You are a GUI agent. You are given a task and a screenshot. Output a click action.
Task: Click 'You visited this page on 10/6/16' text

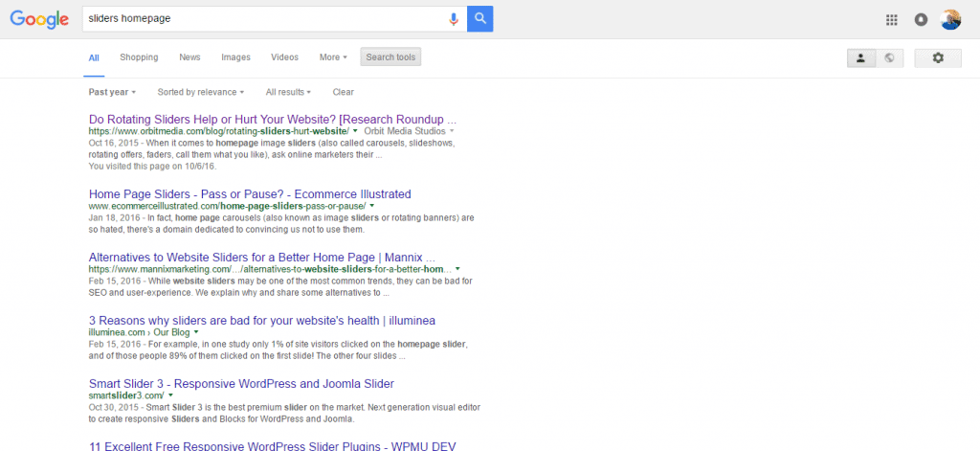152,167
